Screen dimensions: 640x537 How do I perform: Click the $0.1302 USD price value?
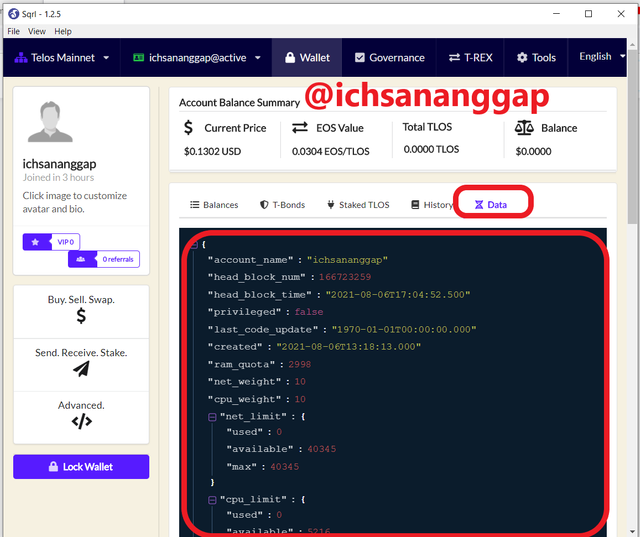[213, 151]
